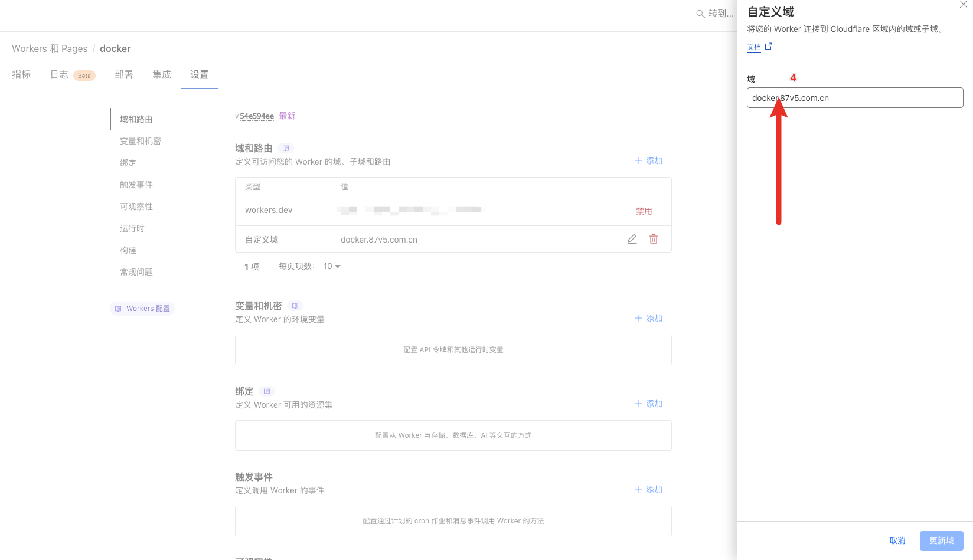The height and width of the screenshot is (560, 973).
Task: Open the Workers 配置 link
Action: [142, 309]
